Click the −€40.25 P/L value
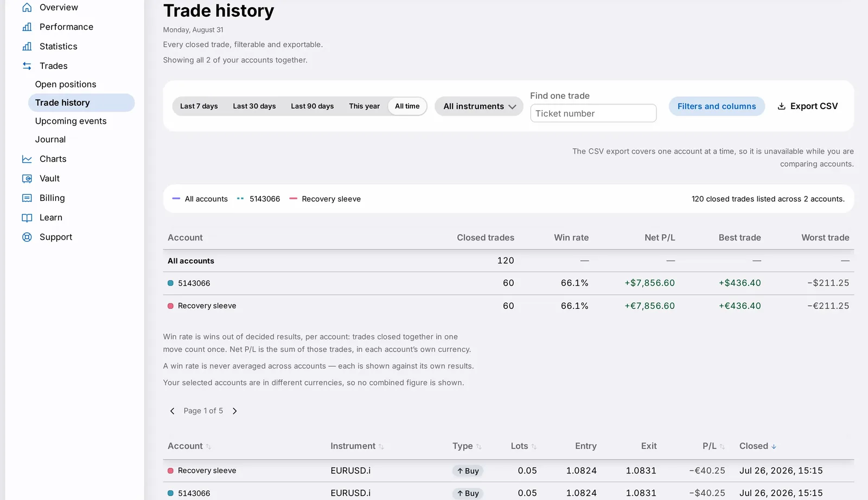 click(707, 471)
